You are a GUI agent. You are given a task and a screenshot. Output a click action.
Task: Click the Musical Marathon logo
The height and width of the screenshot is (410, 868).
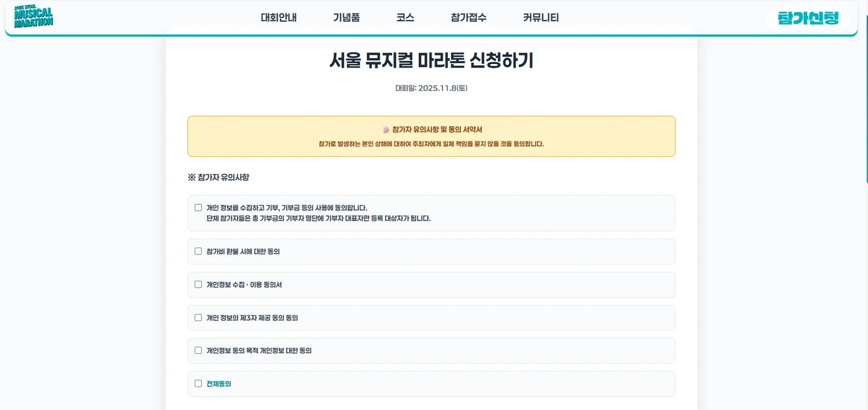[34, 18]
